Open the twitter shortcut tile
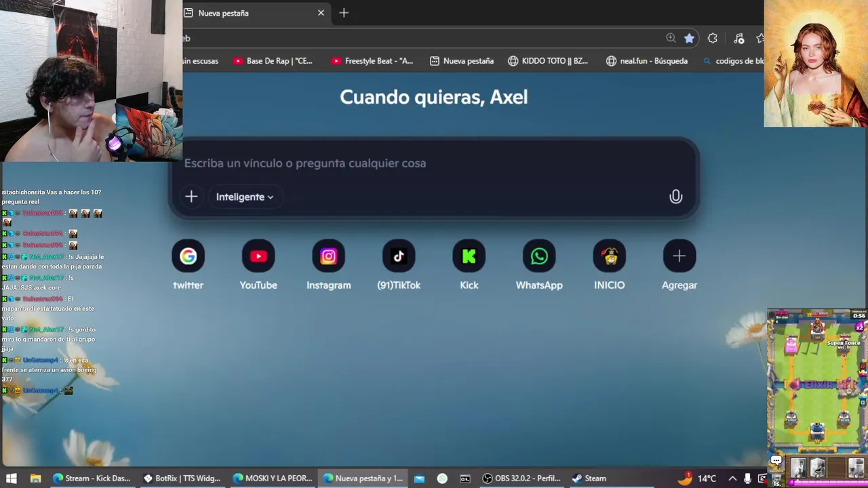Screen dimensions: 868x488 click(x=188, y=265)
